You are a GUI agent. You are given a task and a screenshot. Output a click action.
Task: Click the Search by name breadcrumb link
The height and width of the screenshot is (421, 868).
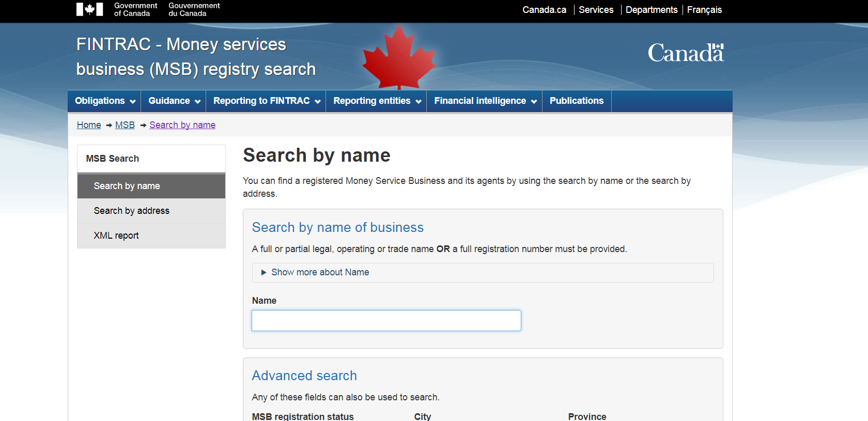tap(182, 125)
